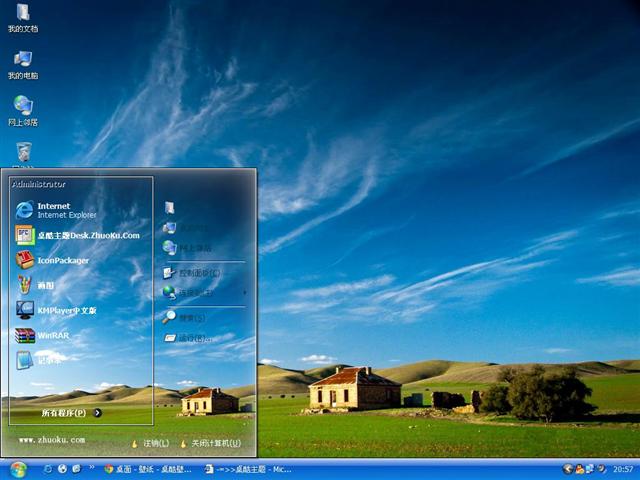The height and width of the screenshot is (480, 640).
Task: Open 桌酷主题 Desk.ZhuoKu.Com entry in Start menu
Action: (78, 236)
